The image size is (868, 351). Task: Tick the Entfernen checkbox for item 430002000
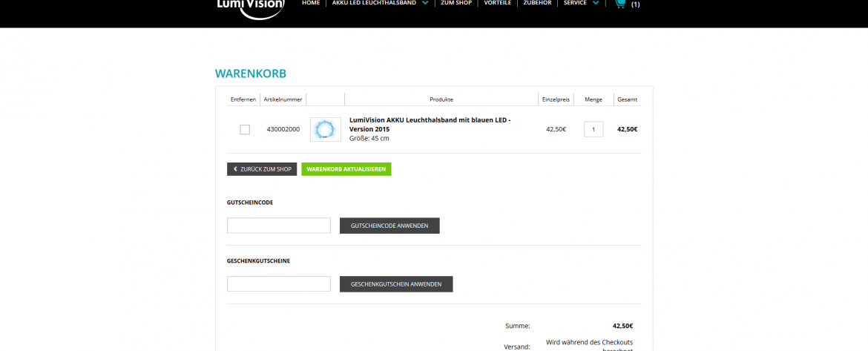(245, 130)
